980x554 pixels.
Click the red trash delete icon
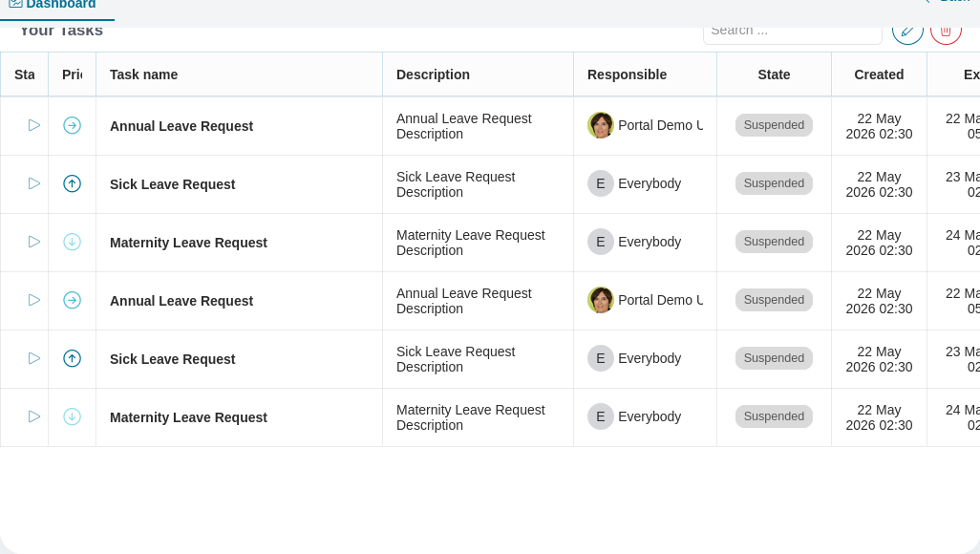coord(946,32)
